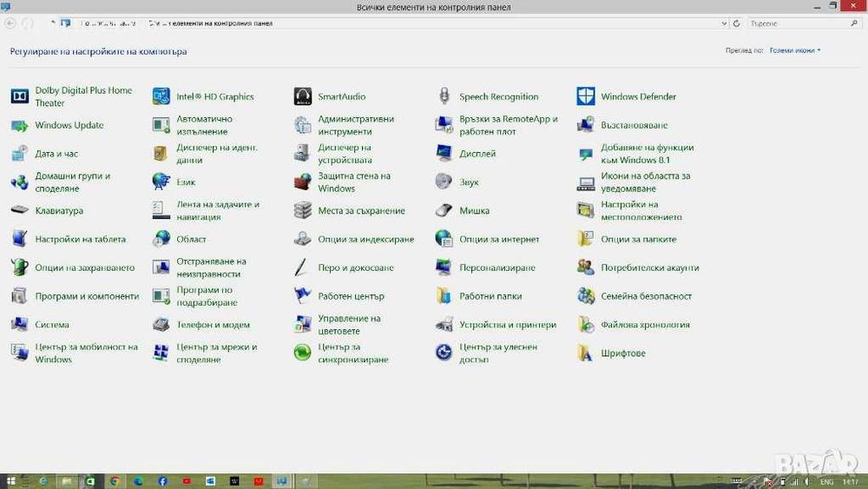Click the Език globe icon
868x489 pixels.
(x=161, y=182)
